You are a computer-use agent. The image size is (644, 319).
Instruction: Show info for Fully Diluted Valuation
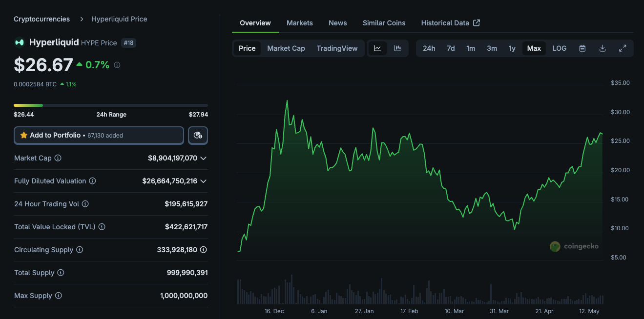[92, 181]
